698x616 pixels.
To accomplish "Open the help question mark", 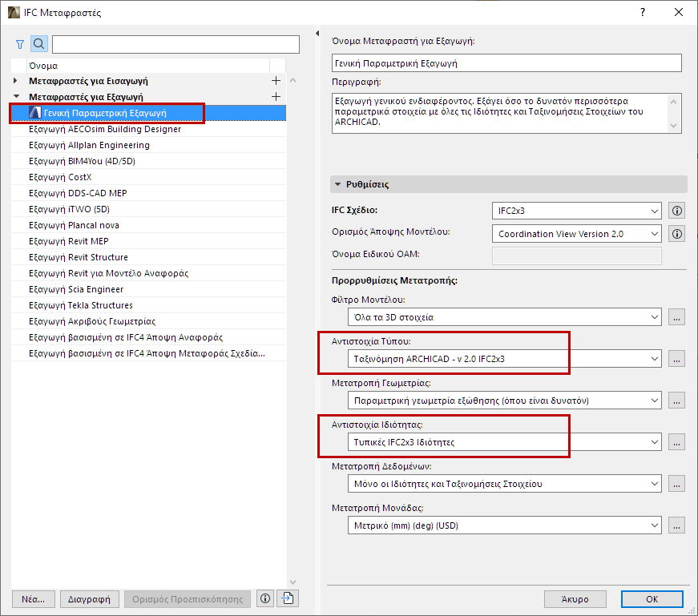I will (x=643, y=12).
